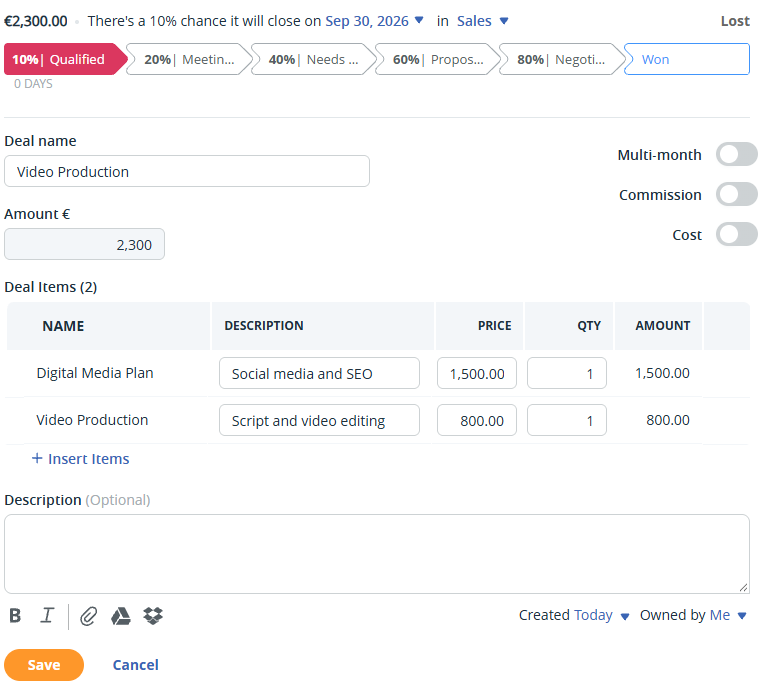This screenshot has width=761, height=694.
Task: Mark the deal as Lost
Action: pyautogui.click(x=735, y=21)
